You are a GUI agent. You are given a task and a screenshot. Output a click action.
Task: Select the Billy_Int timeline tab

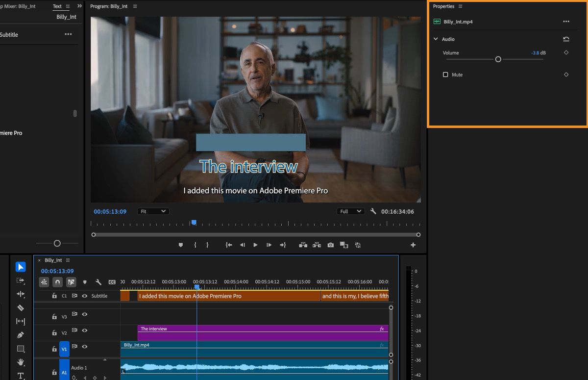[x=54, y=260]
